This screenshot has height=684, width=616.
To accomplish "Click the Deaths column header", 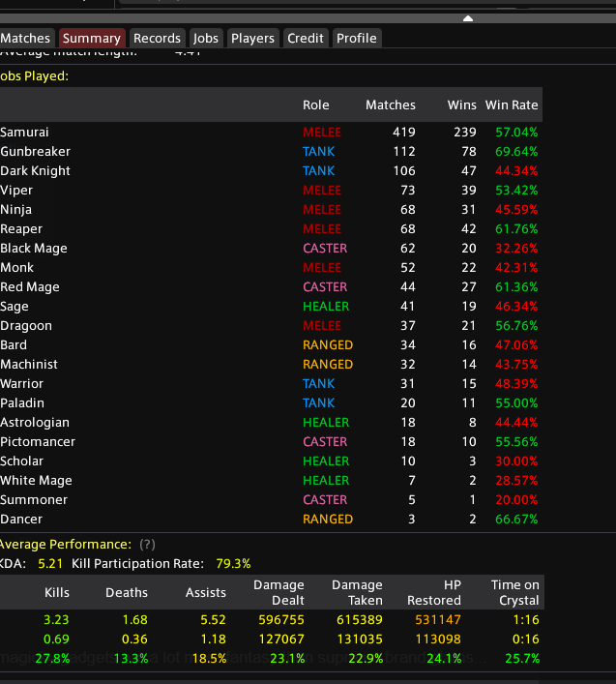I will (x=127, y=592).
